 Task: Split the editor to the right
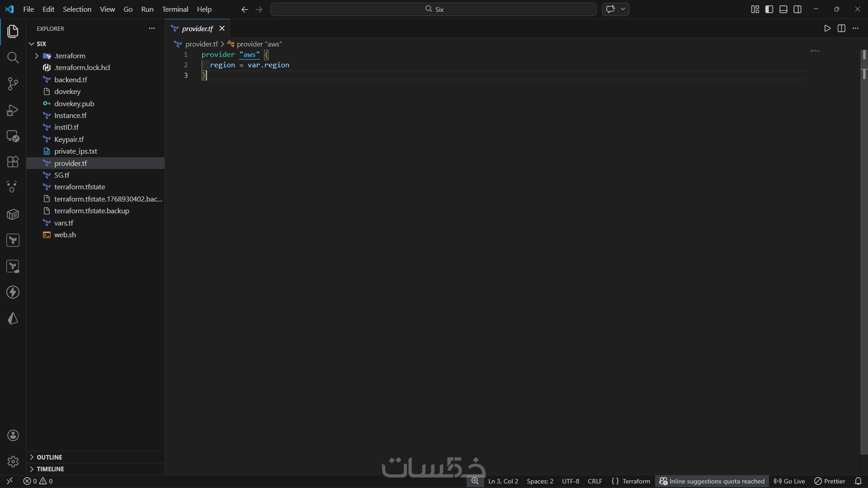841,28
